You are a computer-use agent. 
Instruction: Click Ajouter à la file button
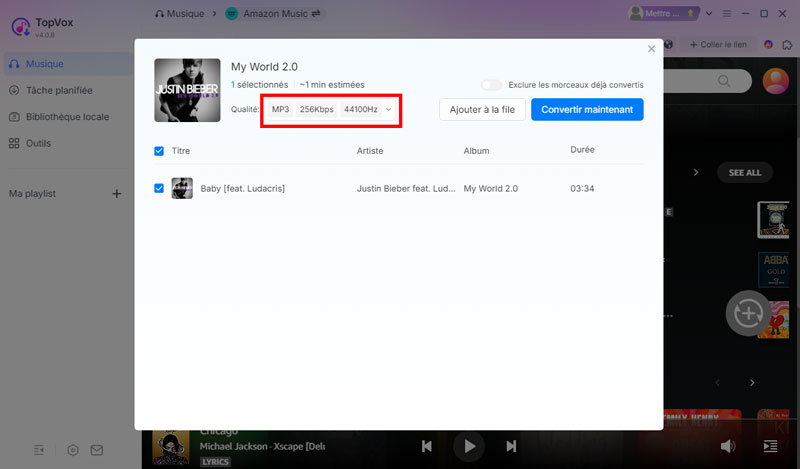(x=482, y=110)
